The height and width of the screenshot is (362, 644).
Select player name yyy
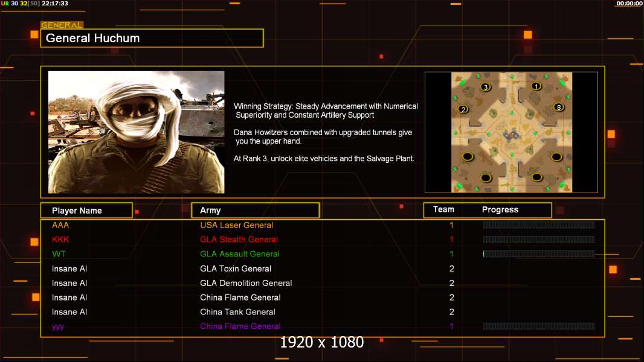(x=58, y=327)
